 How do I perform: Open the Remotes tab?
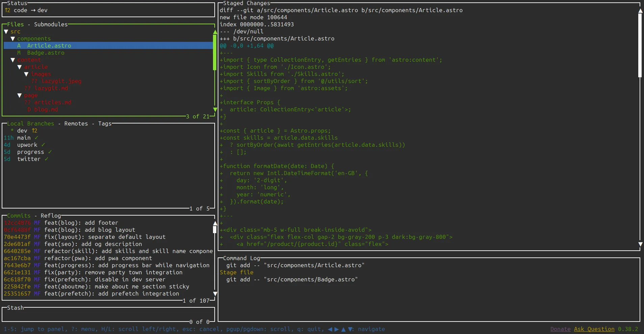click(76, 124)
